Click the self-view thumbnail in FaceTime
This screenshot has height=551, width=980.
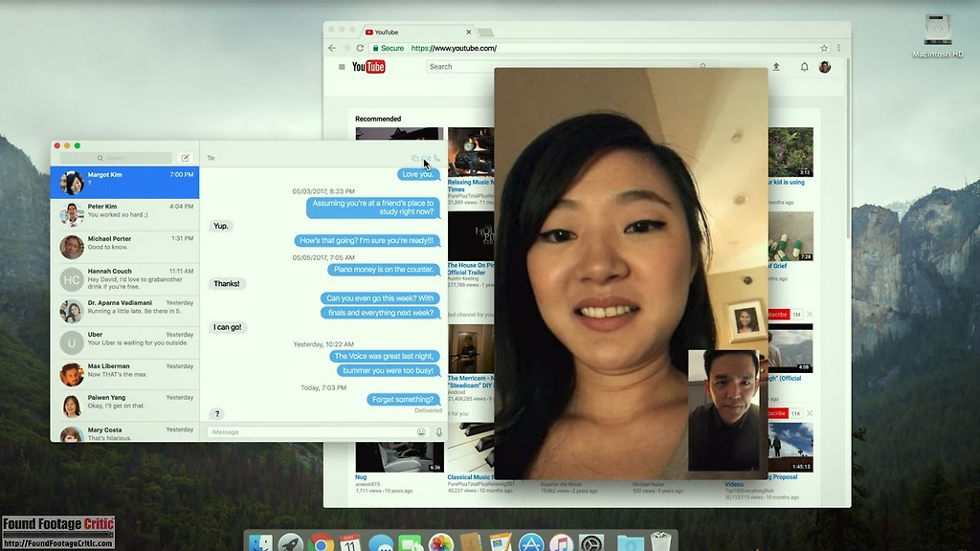tap(724, 410)
